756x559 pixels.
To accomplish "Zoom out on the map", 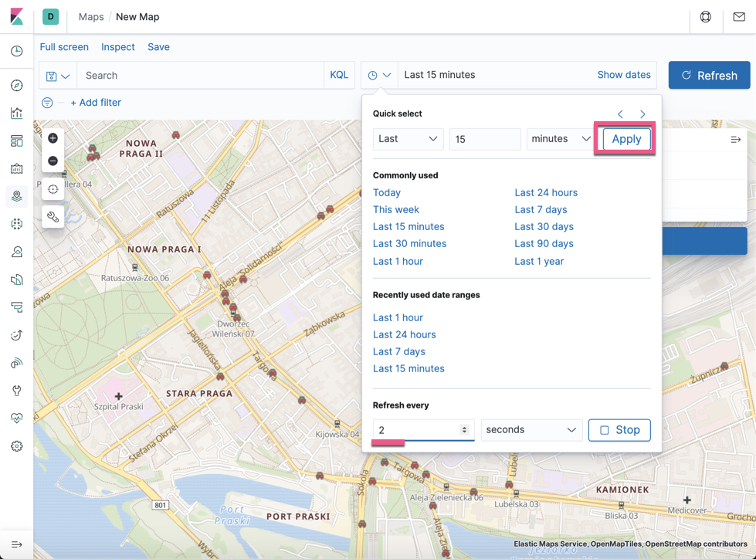I will coord(53,161).
